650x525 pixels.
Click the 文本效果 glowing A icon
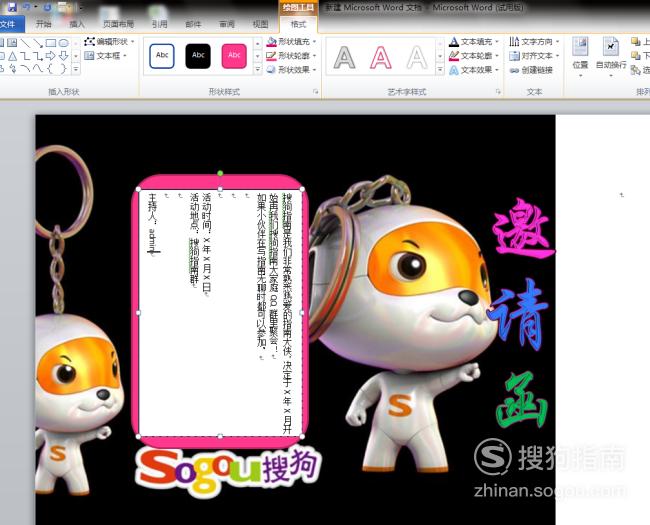point(454,70)
